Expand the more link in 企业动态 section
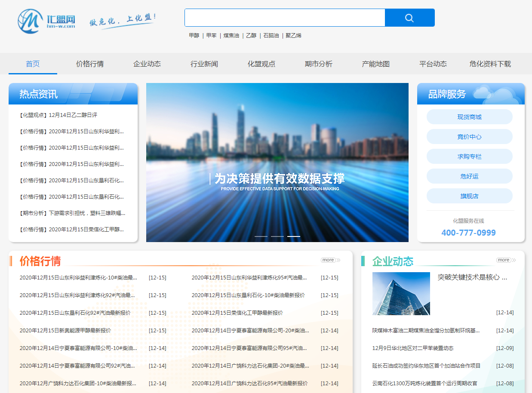The height and width of the screenshot is (393, 532). (504, 260)
